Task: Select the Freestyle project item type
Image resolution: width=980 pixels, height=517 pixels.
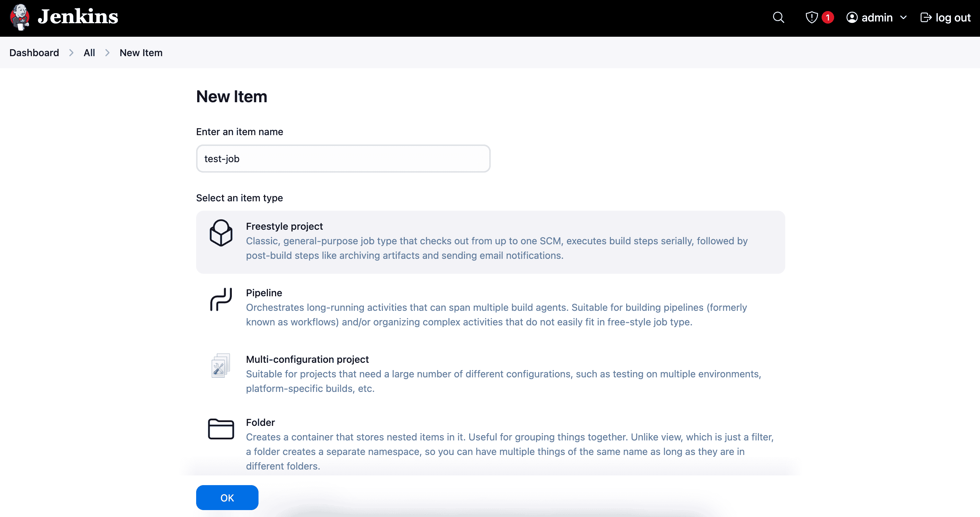Action: [x=284, y=226]
